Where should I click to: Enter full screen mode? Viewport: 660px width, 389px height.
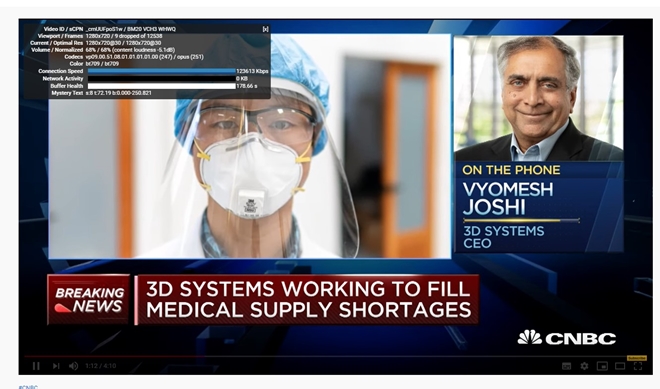(x=638, y=366)
